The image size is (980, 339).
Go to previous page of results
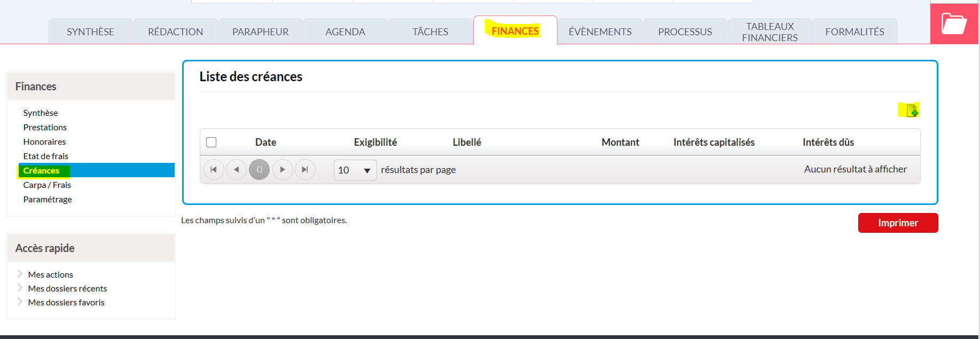(x=236, y=170)
